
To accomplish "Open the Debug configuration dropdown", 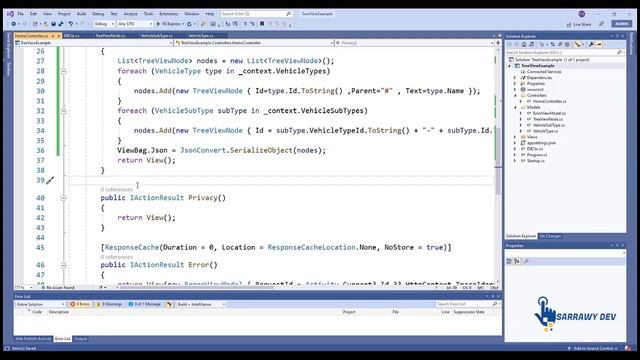I will (104, 24).
